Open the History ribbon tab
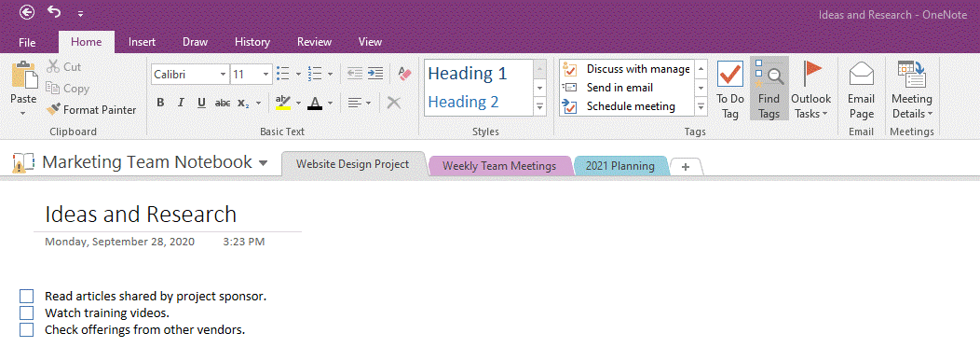Image resolution: width=980 pixels, height=361 pixels. click(252, 42)
